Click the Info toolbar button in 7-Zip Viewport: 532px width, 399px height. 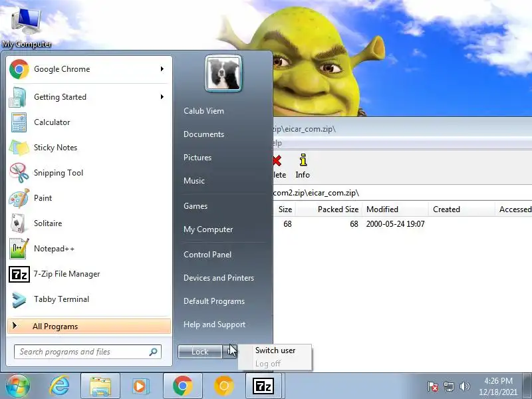(x=303, y=166)
